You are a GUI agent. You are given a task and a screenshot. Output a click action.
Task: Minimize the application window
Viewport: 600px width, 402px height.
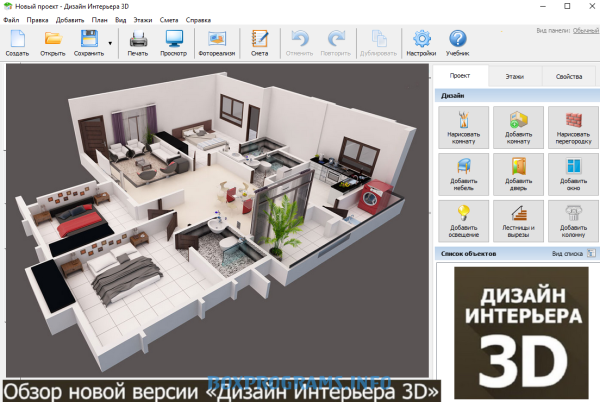543,6
